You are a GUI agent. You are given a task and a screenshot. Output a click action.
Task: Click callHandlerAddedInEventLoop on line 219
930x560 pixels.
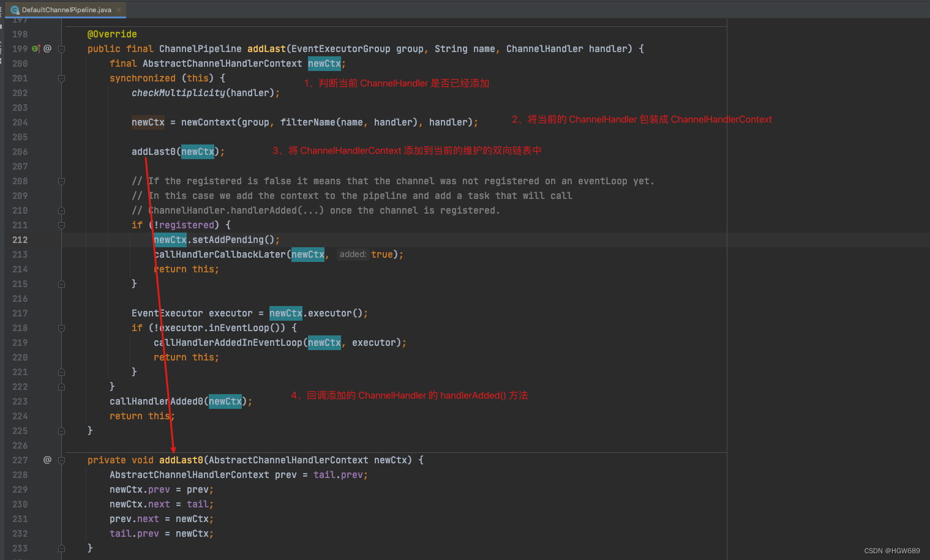(x=228, y=343)
